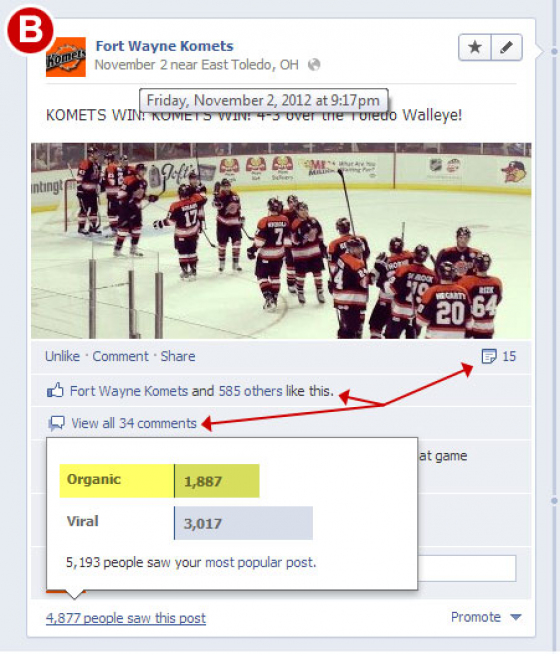Click the star highlight icon
560x654 pixels.
475,48
